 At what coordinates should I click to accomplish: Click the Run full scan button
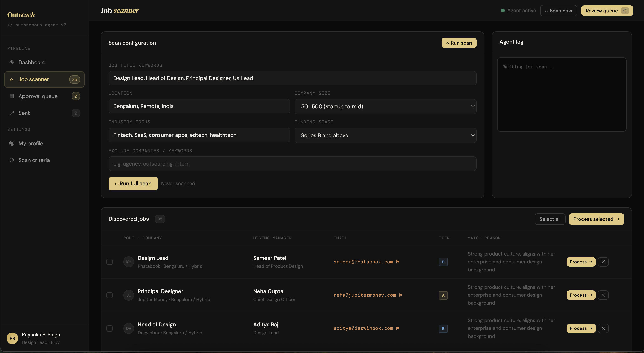tap(133, 183)
